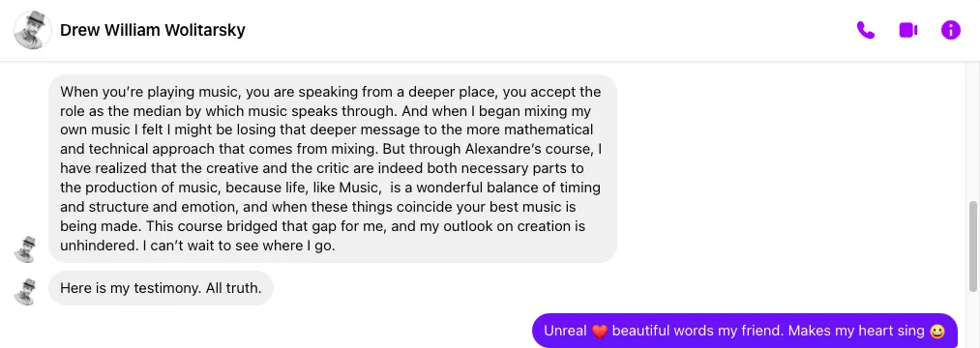
Task: Start a voice call with the phone icon
Action: click(x=866, y=30)
